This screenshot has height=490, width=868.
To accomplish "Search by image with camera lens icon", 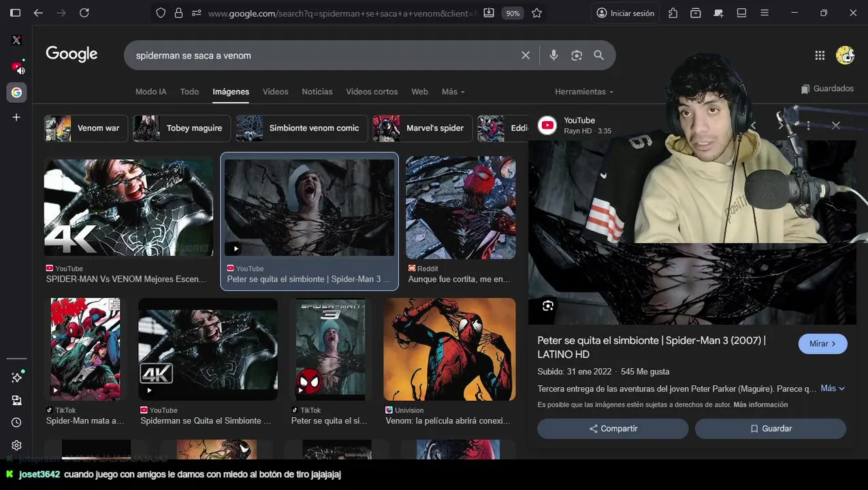I will (577, 55).
